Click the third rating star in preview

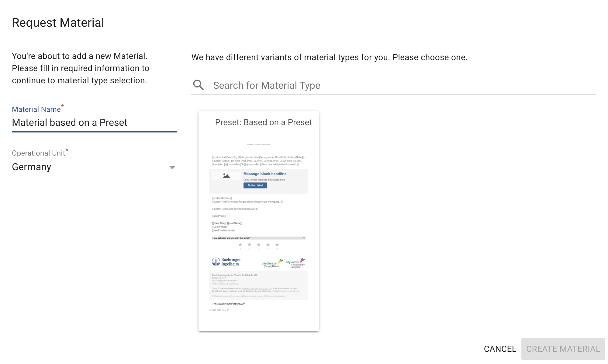click(259, 245)
